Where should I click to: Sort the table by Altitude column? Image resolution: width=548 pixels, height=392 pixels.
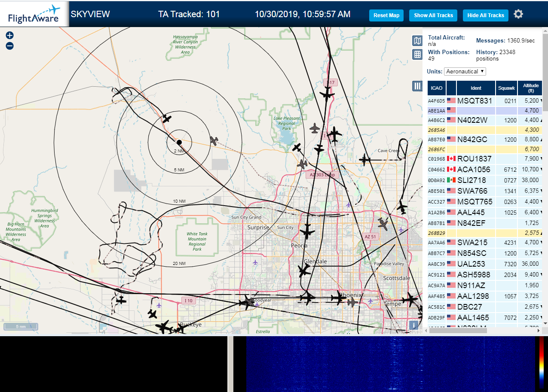click(x=531, y=88)
